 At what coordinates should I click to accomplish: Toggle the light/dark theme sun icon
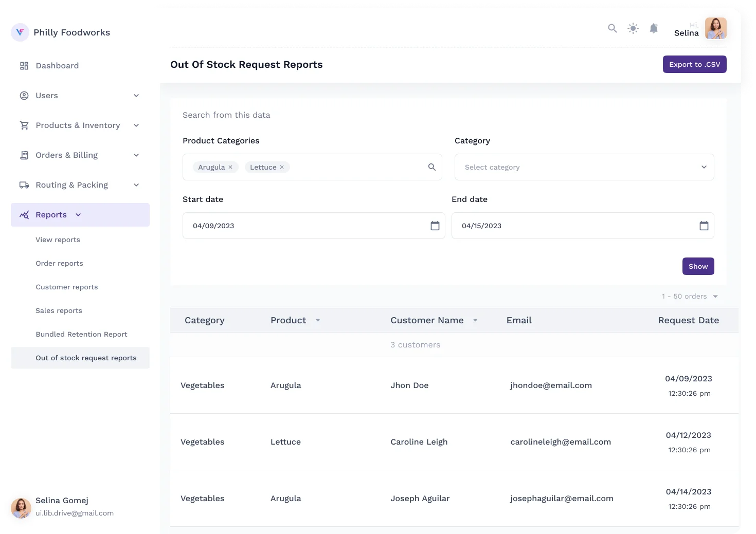point(633,28)
